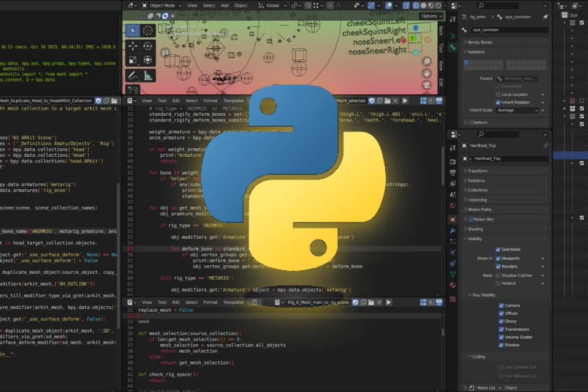Screen dimensions: 588x392
Task: Open the viewport Options dropdown
Action: click(x=431, y=16)
